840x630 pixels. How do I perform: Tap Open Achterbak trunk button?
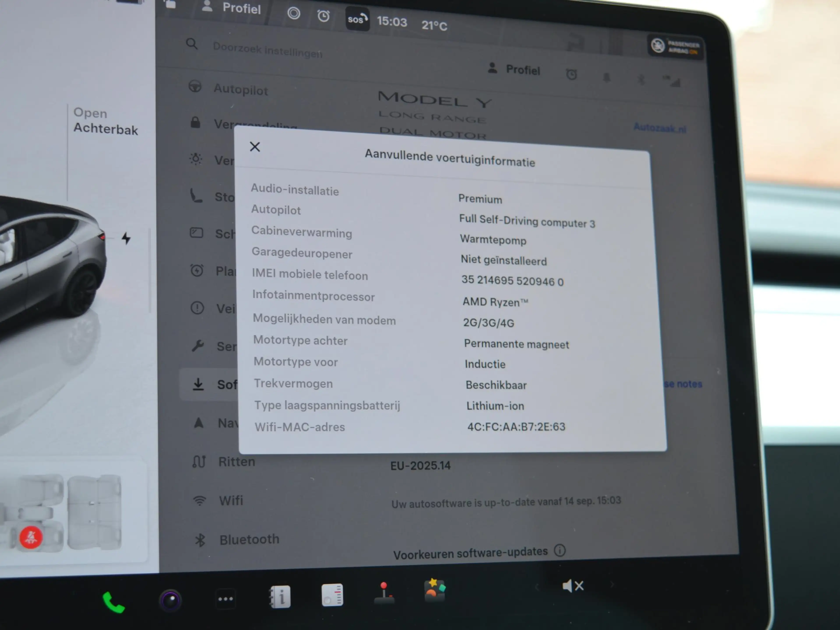coord(106,121)
